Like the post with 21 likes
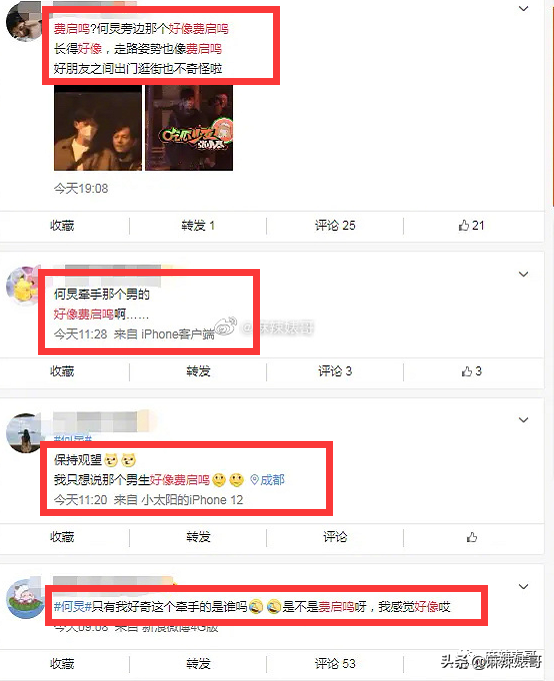 471,226
